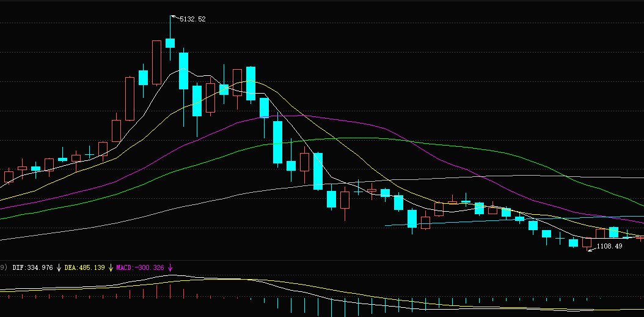
Task: Click the MACD:-300.326 indicator readout
Action: tap(140, 267)
